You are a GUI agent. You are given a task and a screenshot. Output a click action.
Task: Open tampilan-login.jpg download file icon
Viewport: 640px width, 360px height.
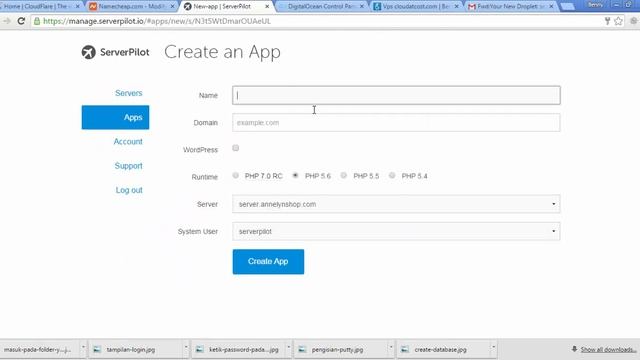97,349
